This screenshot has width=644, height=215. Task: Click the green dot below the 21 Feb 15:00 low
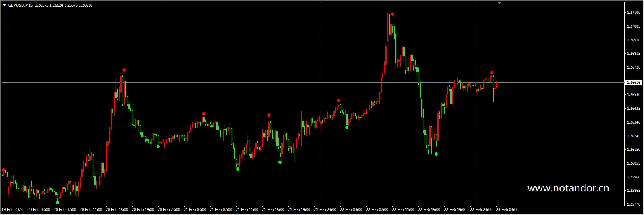point(280,162)
